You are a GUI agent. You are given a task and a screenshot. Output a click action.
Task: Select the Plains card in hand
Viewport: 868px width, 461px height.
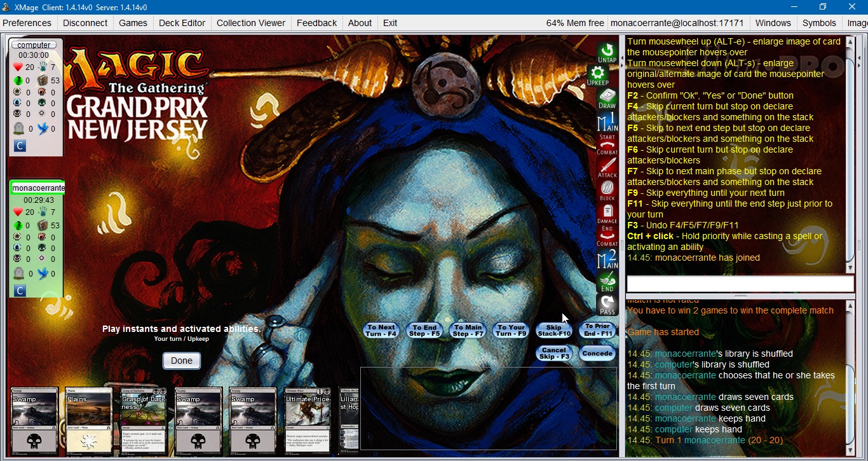click(x=89, y=421)
